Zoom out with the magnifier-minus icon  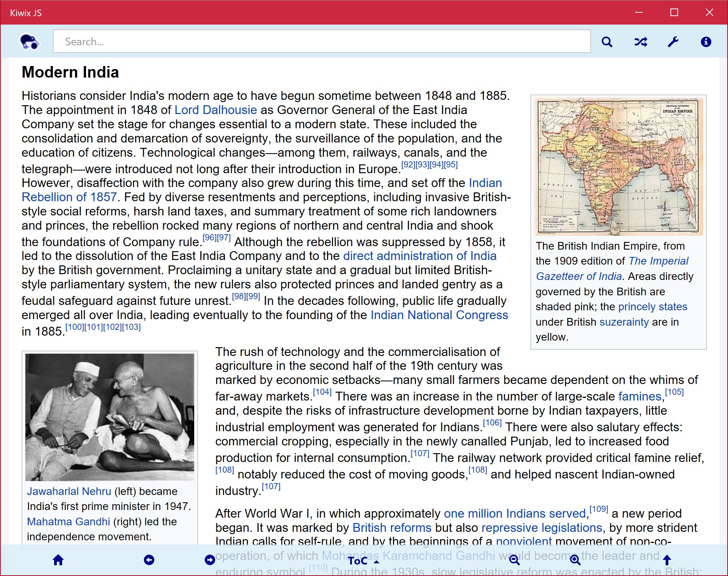point(515,560)
